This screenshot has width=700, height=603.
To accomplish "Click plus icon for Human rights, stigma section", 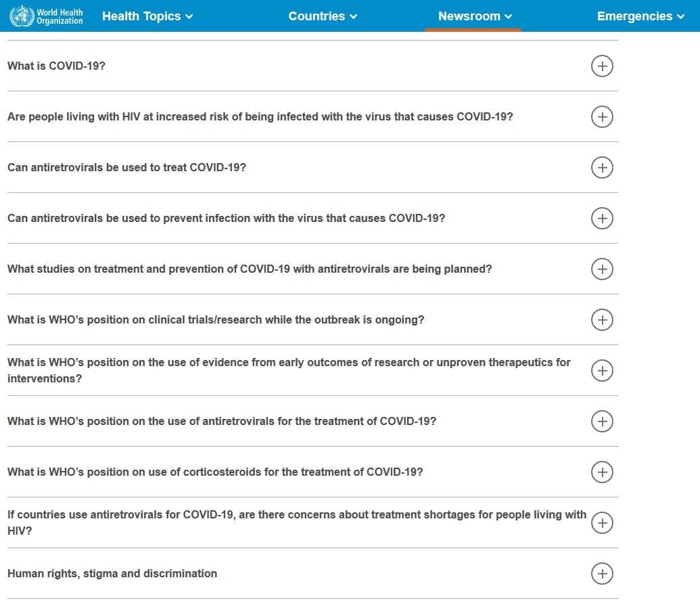I will pos(602,573).
